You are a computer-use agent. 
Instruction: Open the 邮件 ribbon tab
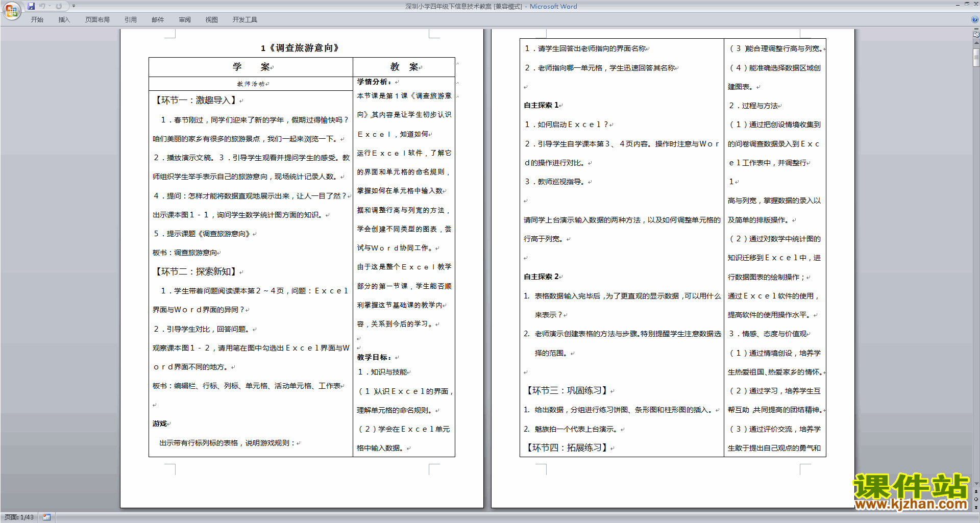click(158, 20)
